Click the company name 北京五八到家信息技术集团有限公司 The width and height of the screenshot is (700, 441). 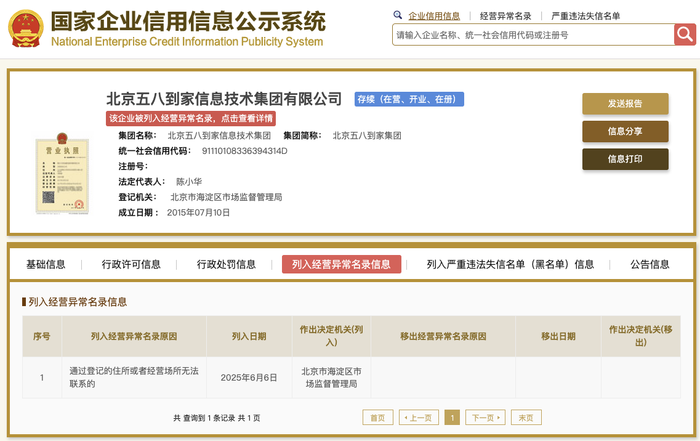(x=224, y=99)
